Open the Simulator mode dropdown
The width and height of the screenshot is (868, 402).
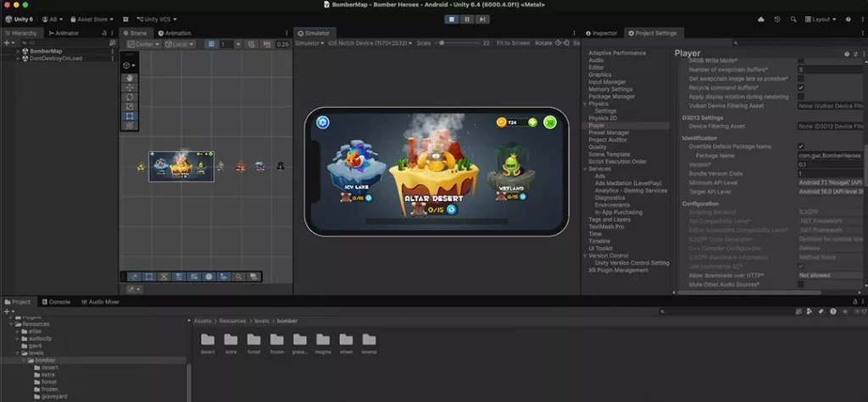[x=309, y=42]
